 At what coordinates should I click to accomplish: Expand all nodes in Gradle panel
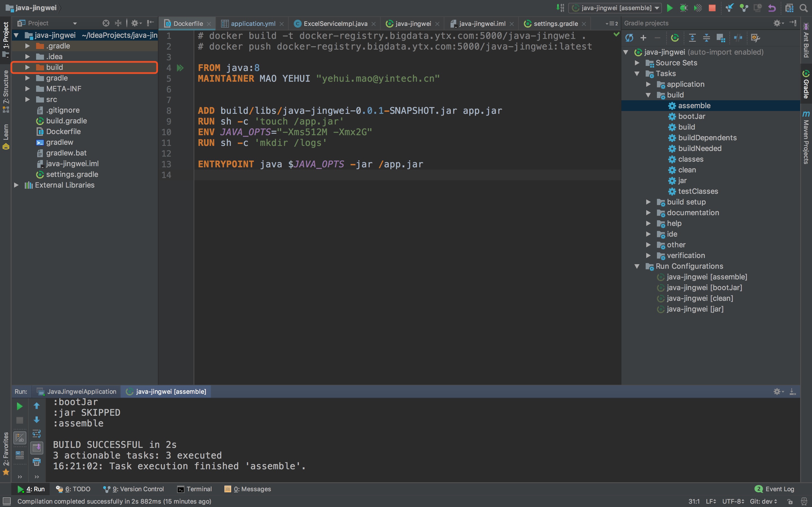pos(692,38)
